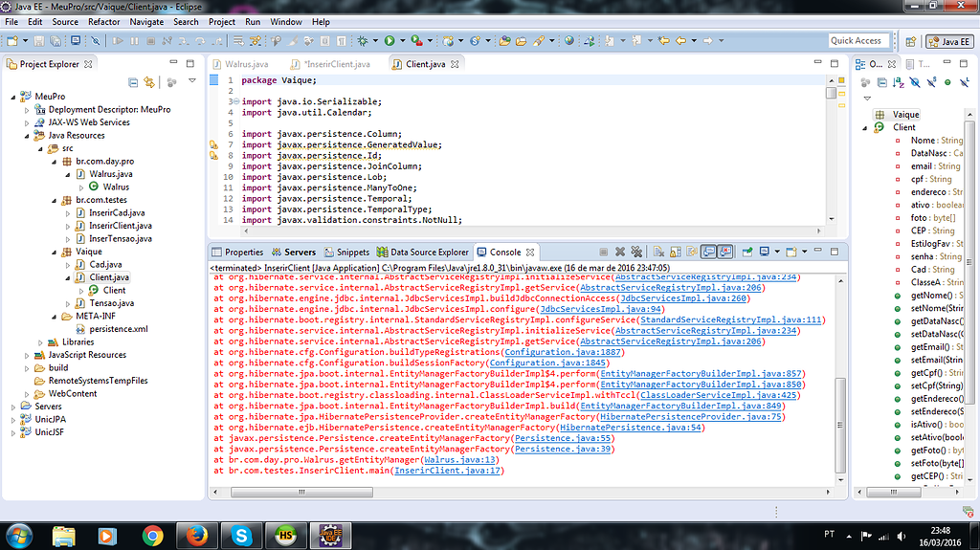Open the InserirClient.java:17 stack trace link
Image resolution: width=980 pixels, height=550 pixels.
[449, 471]
